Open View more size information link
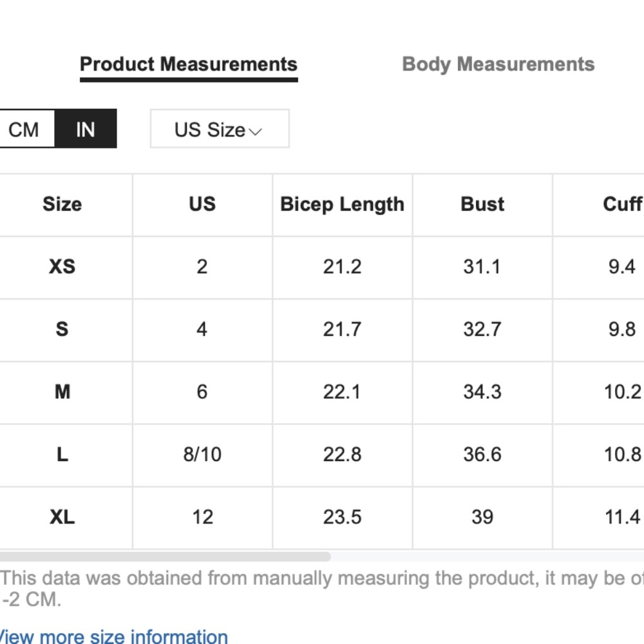The width and height of the screenshot is (644, 644). (x=114, y=636)
